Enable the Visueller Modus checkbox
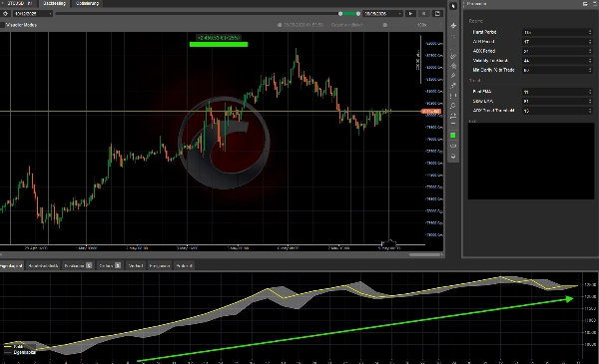Viewport: 599px width, 364px height. click(2, 25)
